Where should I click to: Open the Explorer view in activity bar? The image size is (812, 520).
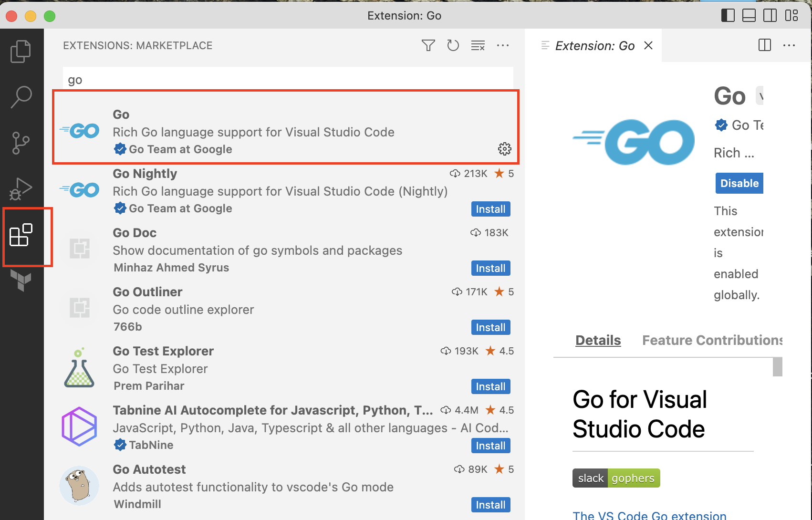tap(21, 52)
